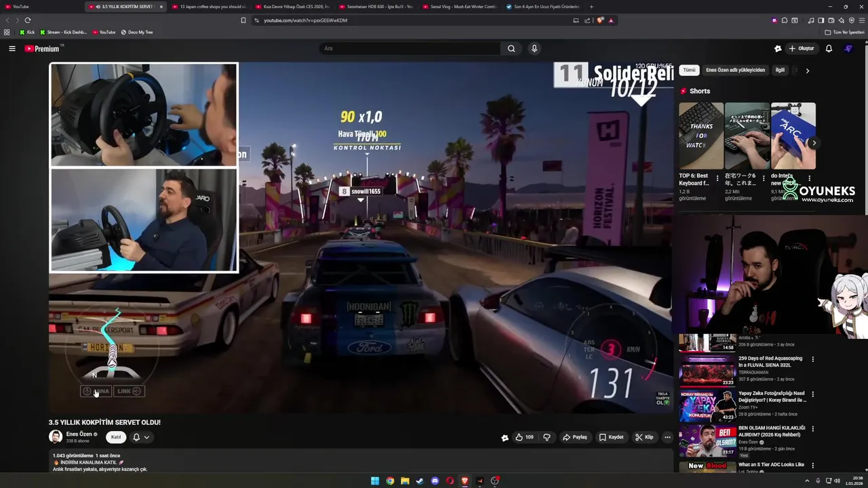The height and width of the screenshot is (488, 868).
Task: Open Discord from the taskbar
Action: pos(435,481)
